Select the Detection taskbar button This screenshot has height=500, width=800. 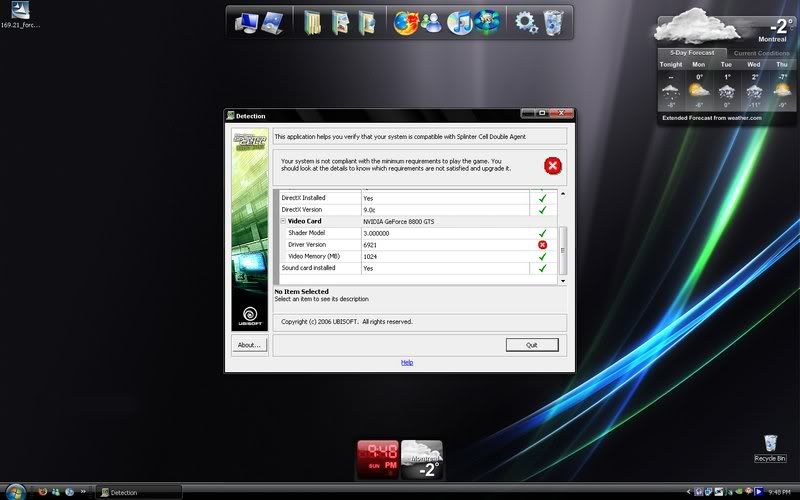pyautogui.click(x=139, y=492)
